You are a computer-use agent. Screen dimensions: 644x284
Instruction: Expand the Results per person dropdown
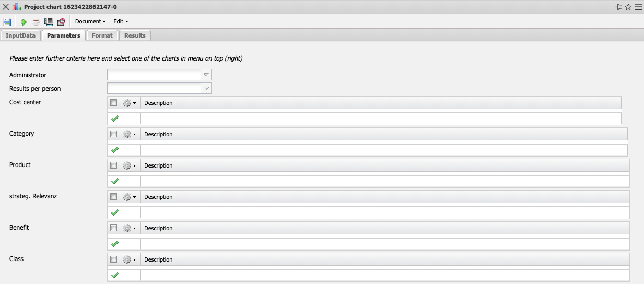coord(206,89)
